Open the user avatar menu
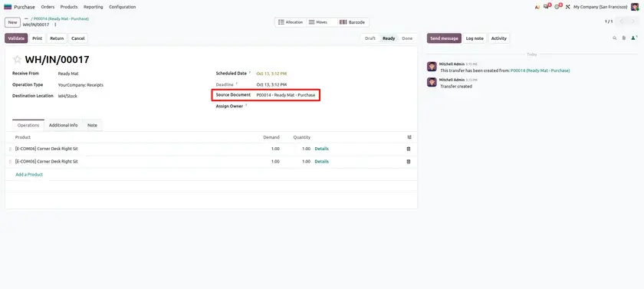This screenshot has width=644, height=289. click(635, 7)
